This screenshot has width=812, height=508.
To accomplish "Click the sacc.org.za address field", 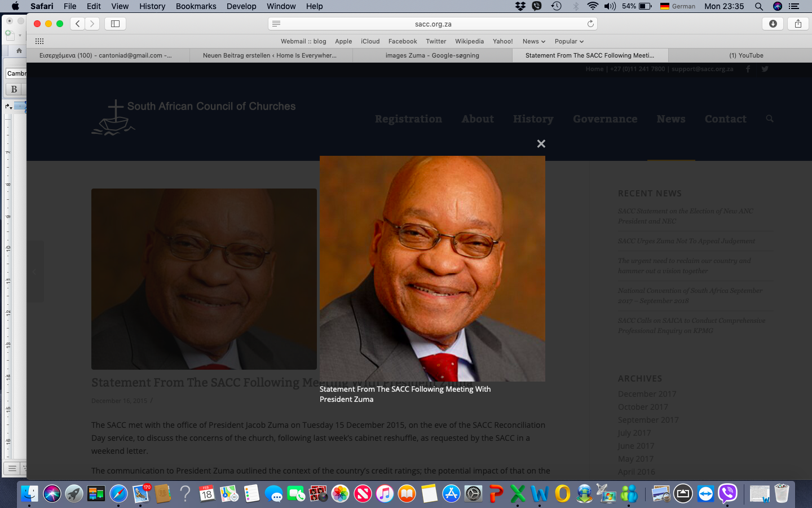I will 433,24.
